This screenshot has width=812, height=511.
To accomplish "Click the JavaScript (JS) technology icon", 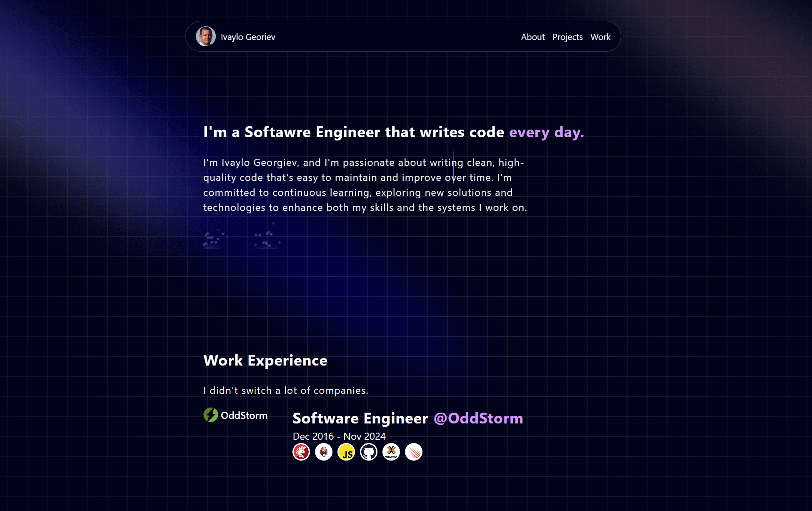I will coord(346,451).
